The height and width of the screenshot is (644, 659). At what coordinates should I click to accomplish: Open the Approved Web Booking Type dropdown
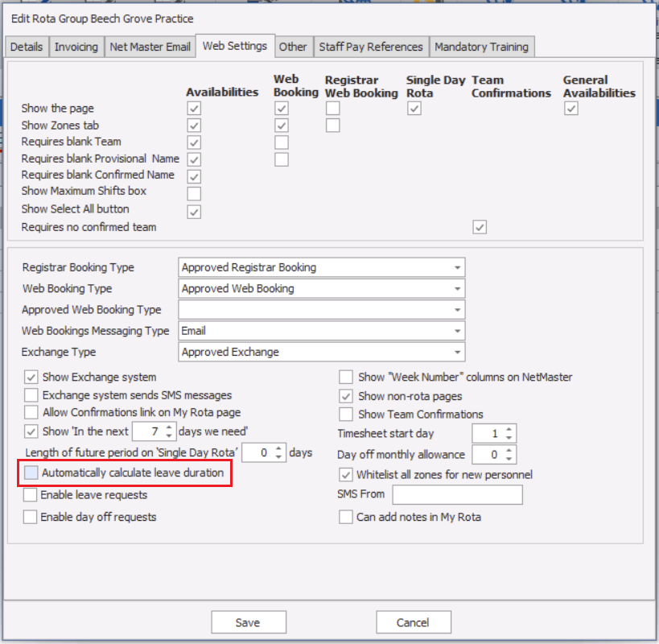457,310
